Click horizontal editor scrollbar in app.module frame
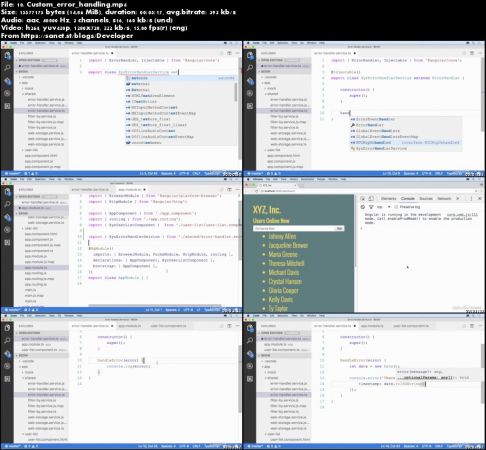 [x=155, y=305]
